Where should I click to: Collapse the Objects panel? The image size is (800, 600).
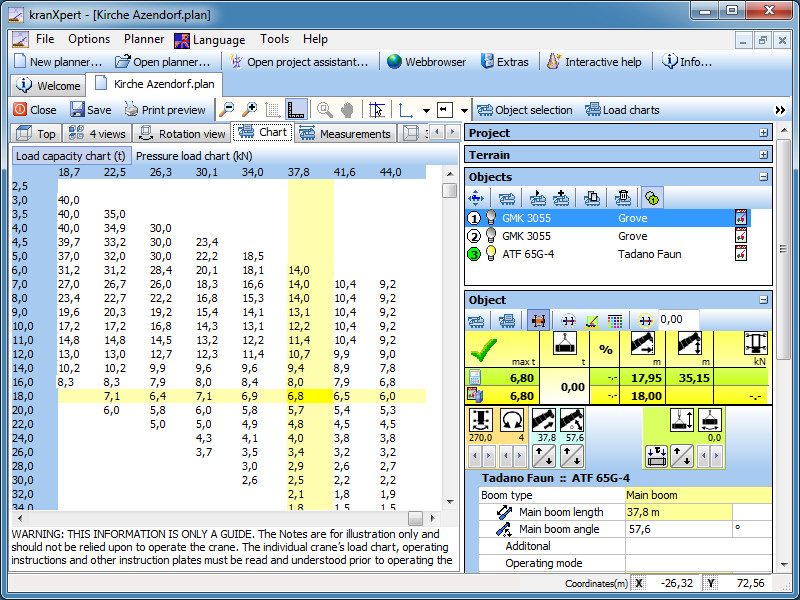click(x=764, y=177)
